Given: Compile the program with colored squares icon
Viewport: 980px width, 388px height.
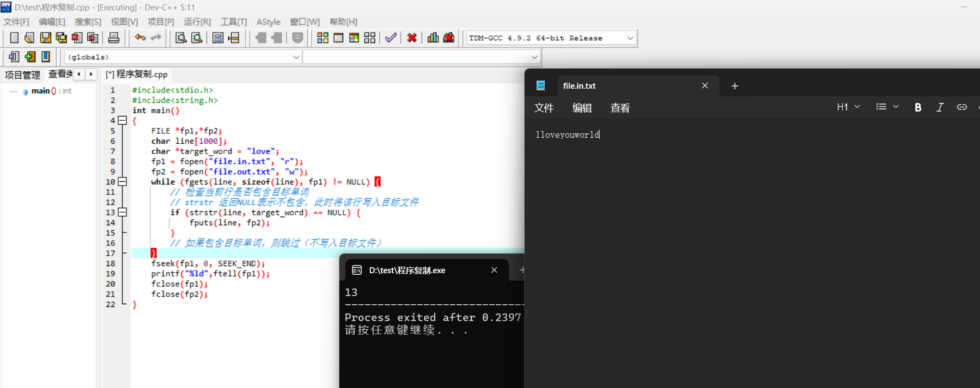Looking at the screenshot, I should 322,38.
